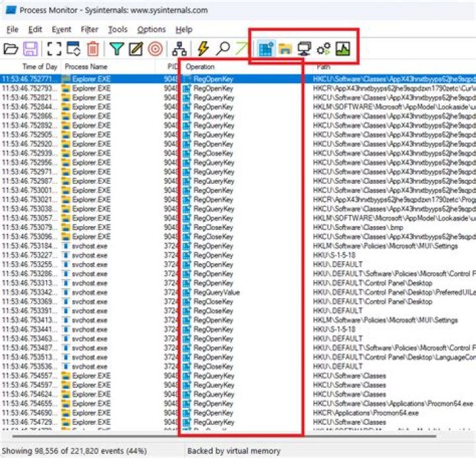476x458 pixels.
Task: Toggle the Autoscroll toolbar button
Action: 74,48
